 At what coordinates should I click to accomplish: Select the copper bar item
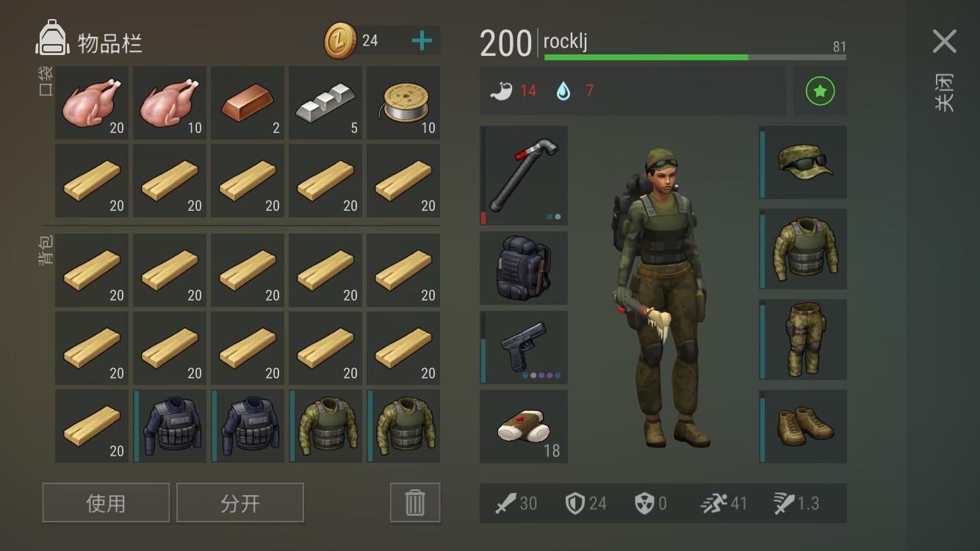(248, 103)
